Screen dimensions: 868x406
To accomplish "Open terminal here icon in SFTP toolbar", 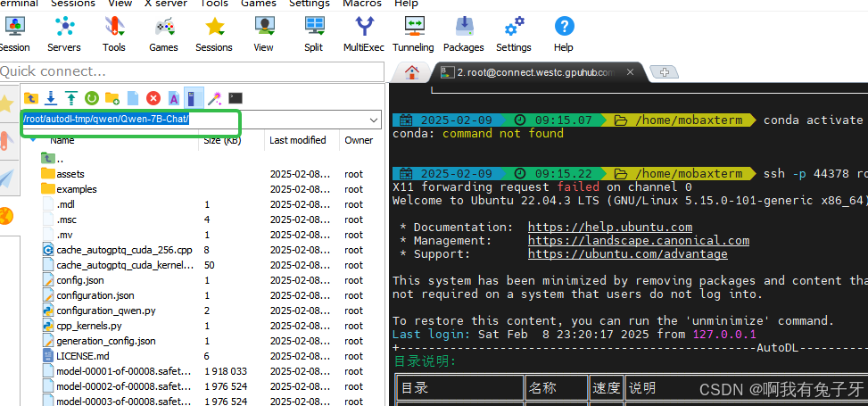I will click(x=236, y=98).
